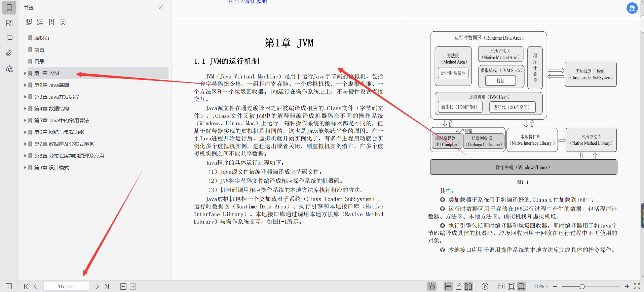The image size is (644, 292).
Task: Open the 前言 bookmark
Action: [x=39, y=50]
